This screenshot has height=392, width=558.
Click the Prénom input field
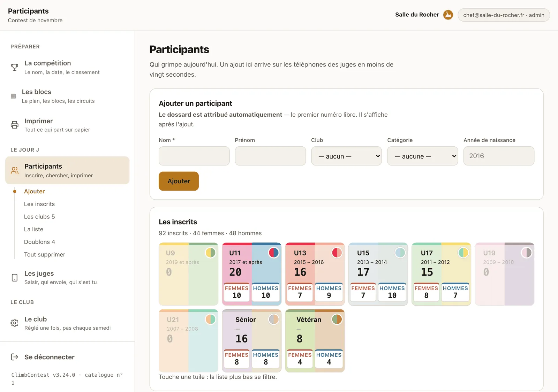tap(270, 156)
